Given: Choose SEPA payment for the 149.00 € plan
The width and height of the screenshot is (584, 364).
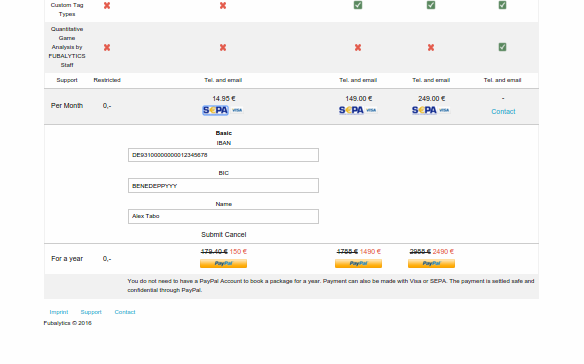Looking at the screenshot, I should (351, 110).
